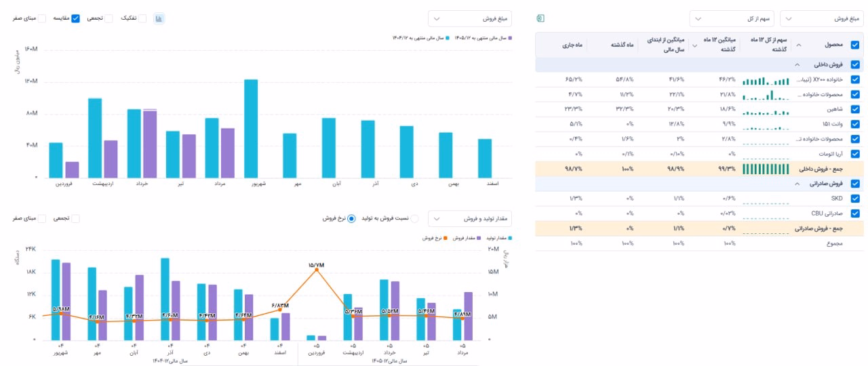868x366 pixels.
Task: Uncheck the SKD product checkbox
Action: (854, 199)
